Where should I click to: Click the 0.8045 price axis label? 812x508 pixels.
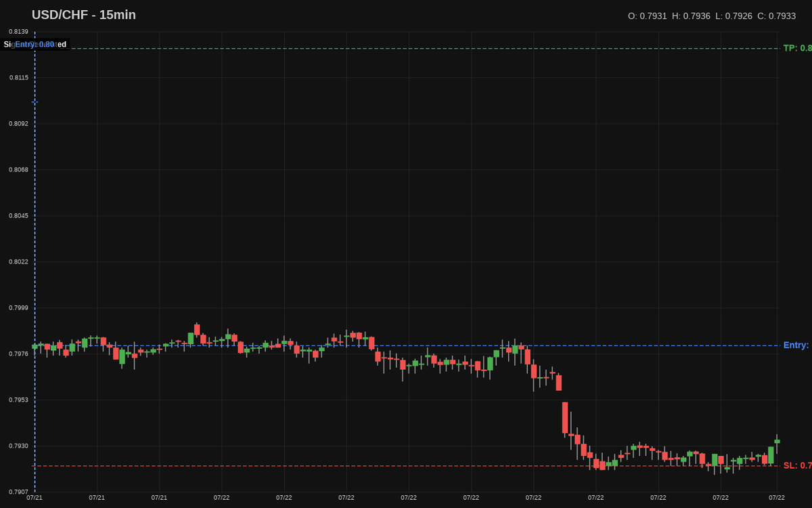point(18,216)
